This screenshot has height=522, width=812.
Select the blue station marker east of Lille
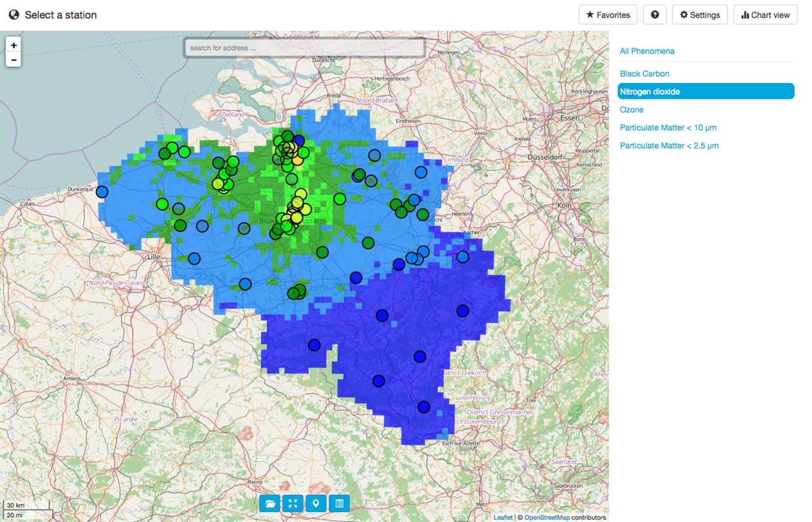click(194, 258)
